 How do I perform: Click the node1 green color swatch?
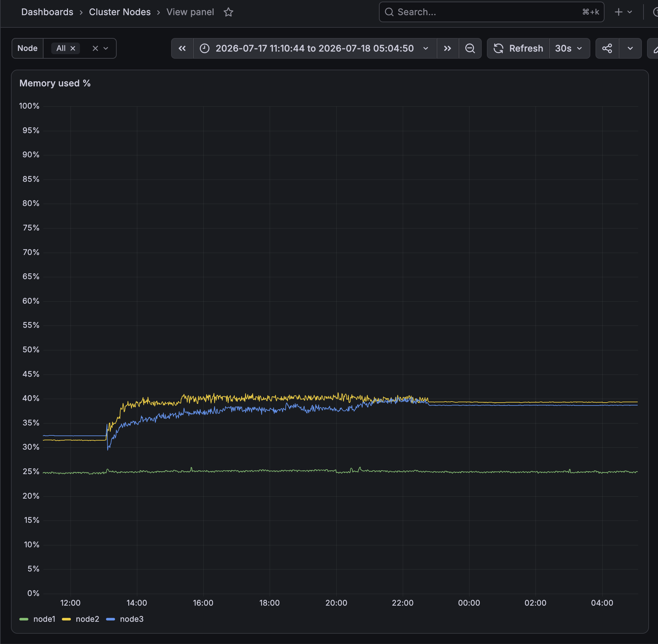pos(24,619)
